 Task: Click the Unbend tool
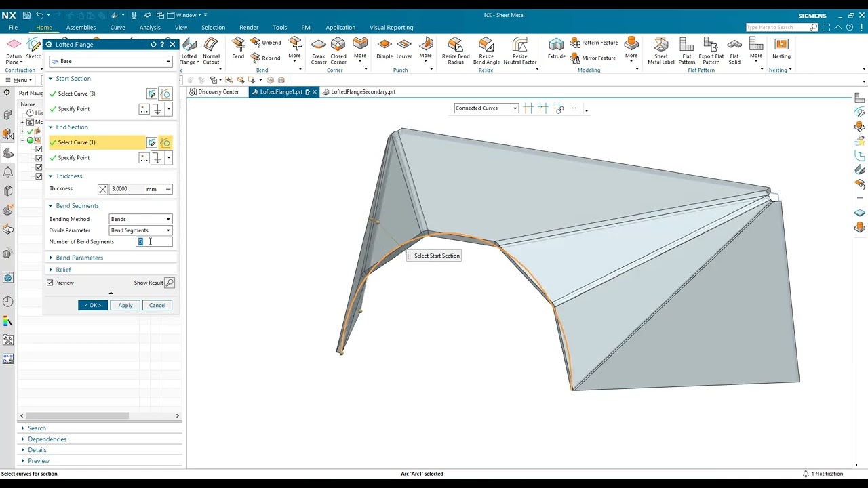click(266, 43)
